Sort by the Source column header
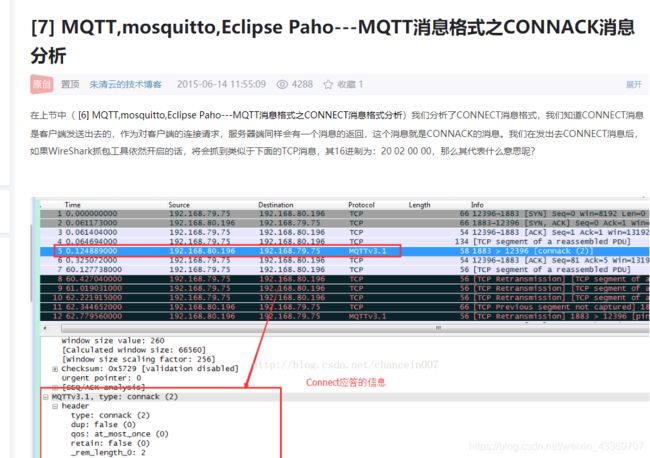650x458 pixels. [179, 205]
